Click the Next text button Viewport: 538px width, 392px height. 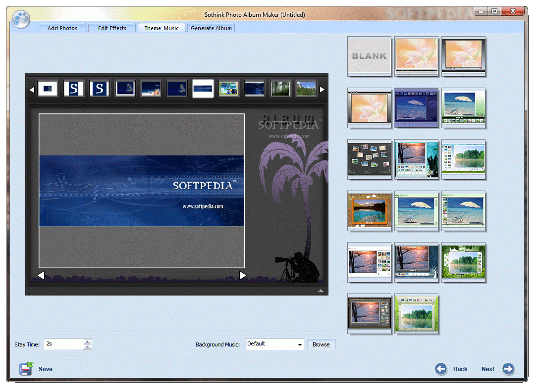[x=487, y=369]
